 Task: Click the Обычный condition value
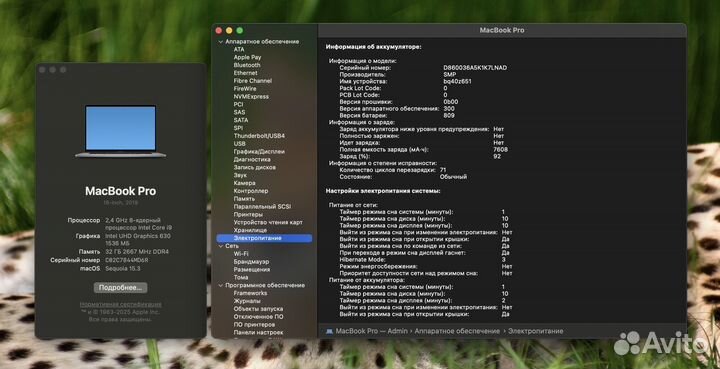point(453,177)
